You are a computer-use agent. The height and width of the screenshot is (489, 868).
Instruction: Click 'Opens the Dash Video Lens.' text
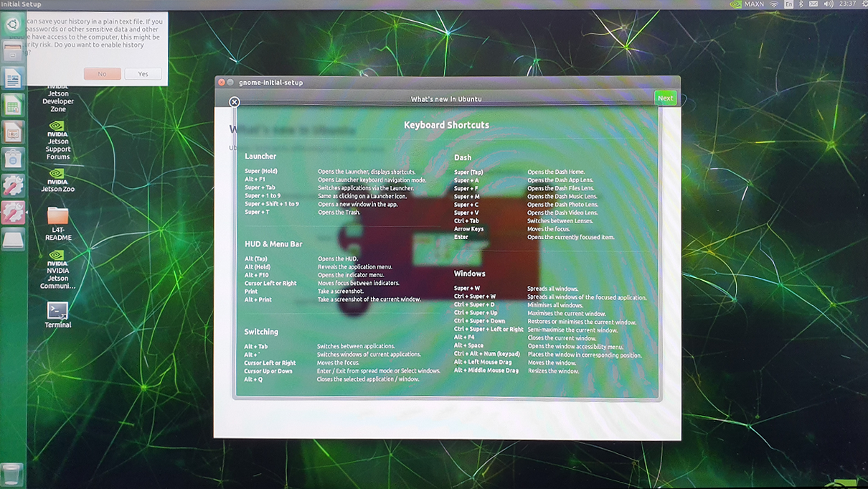(562, 213)
